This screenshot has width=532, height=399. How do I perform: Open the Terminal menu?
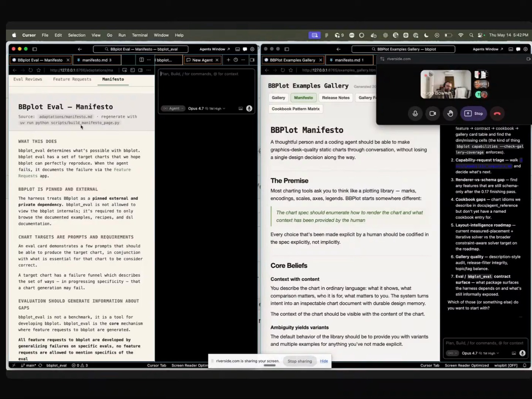coord(139,35)
